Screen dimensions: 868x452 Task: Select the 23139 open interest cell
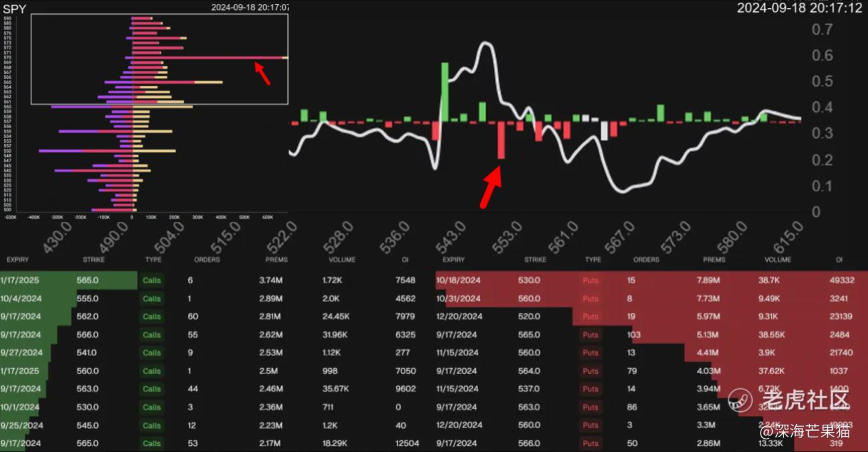(843, 317)
